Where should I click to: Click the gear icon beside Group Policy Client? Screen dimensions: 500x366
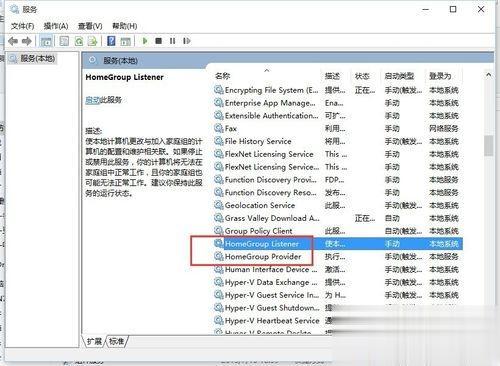(219, 231)
